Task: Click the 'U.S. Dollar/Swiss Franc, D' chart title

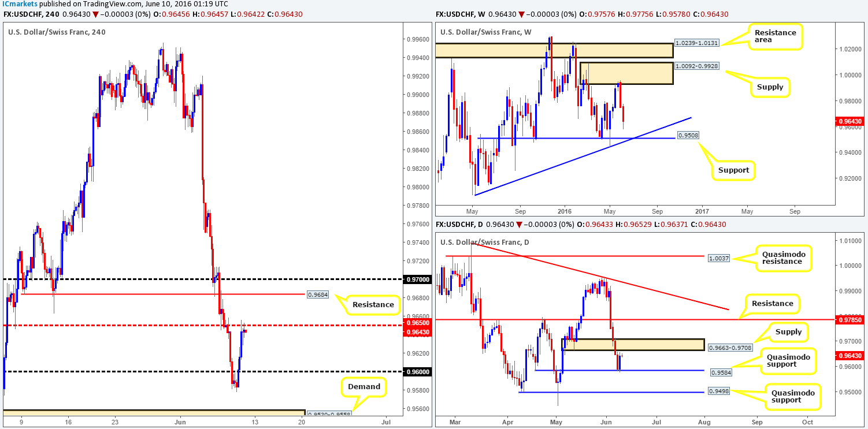Action: (x=486, y=243)
